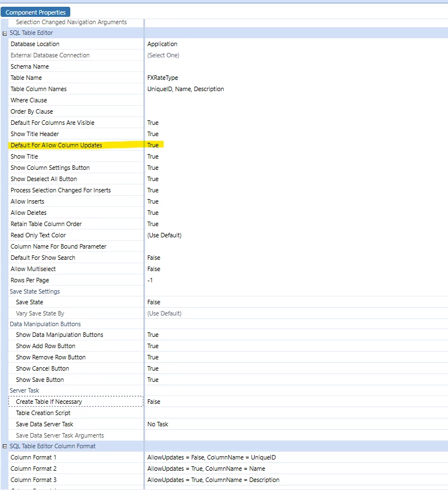Open Read Only Text Color (Use Default) value
Viewport: 448px width, 491px height.
coord(164,236)
